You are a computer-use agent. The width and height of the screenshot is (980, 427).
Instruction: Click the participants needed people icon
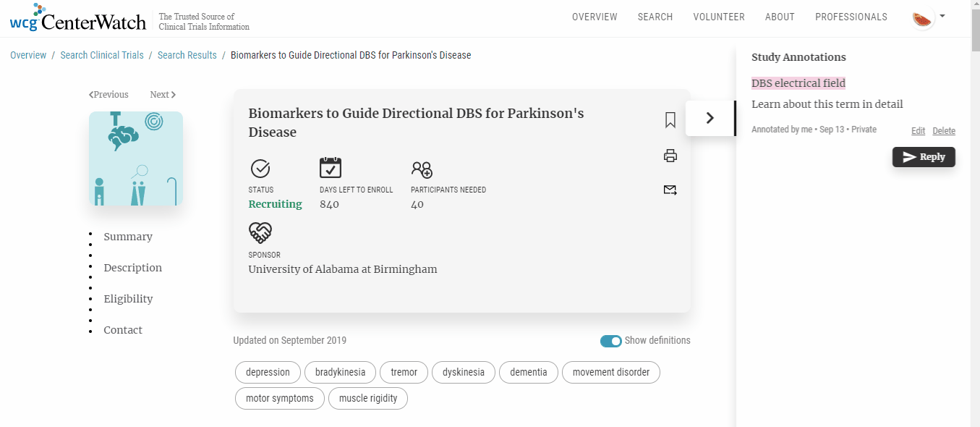pos(422,169)
